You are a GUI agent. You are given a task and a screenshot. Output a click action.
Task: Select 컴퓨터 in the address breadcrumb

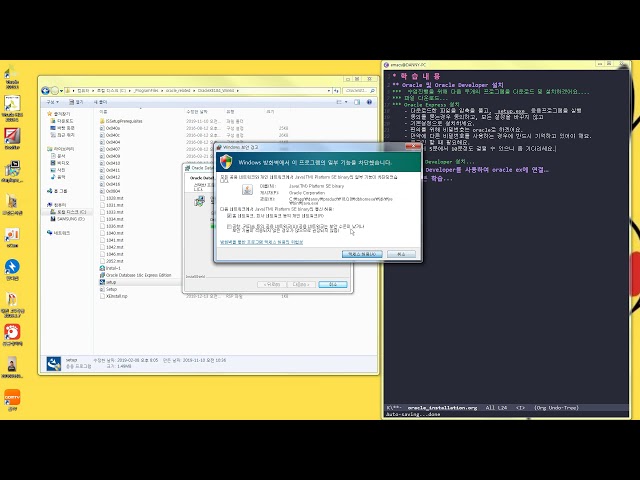(83, 91)
